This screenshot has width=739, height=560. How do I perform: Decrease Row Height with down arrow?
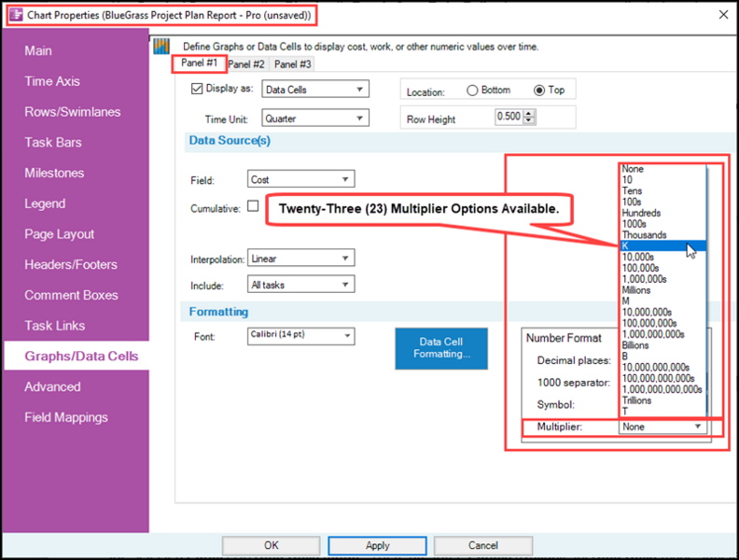(x=529, y=120)
